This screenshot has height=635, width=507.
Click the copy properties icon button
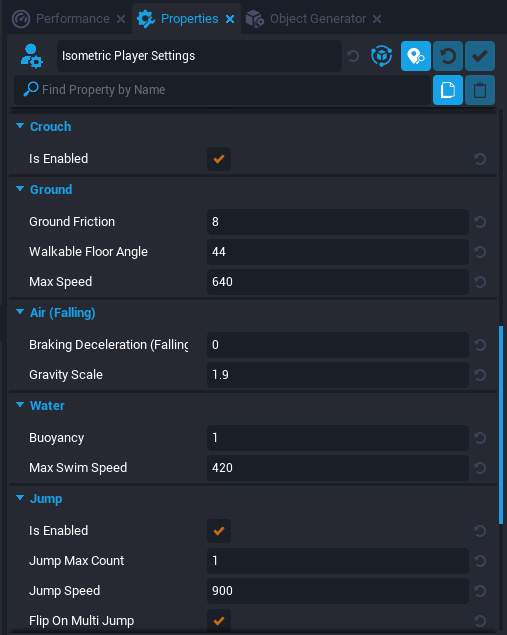(448, 90)
